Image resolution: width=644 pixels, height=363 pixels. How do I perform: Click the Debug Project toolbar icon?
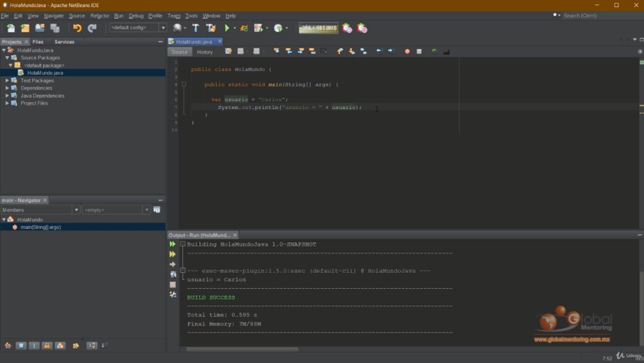(258, 28)
